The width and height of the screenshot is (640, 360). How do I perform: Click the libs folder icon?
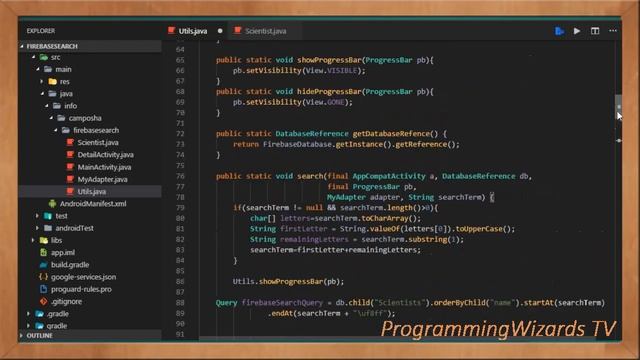click(x=44, y=240)
